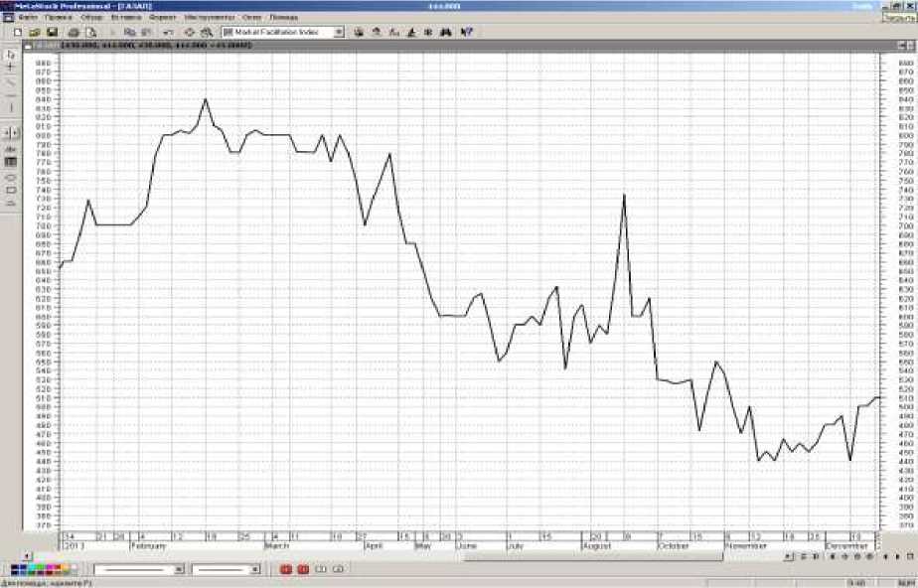Viewport: 918px width, 588px height.
Task: Click the Zoom magnifier toolbar icon
Action: pyautogui.click(x=206, y=32)
